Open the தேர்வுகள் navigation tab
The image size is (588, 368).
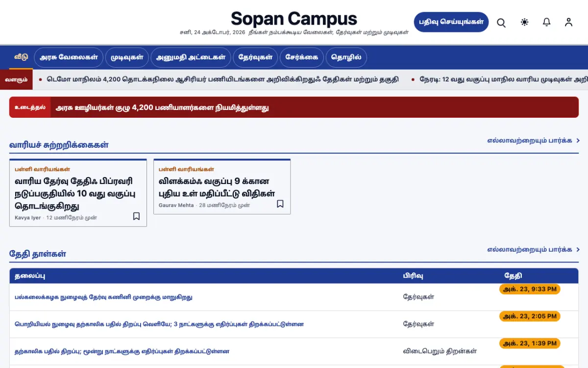pyautogui.click(x=255, y=57)
